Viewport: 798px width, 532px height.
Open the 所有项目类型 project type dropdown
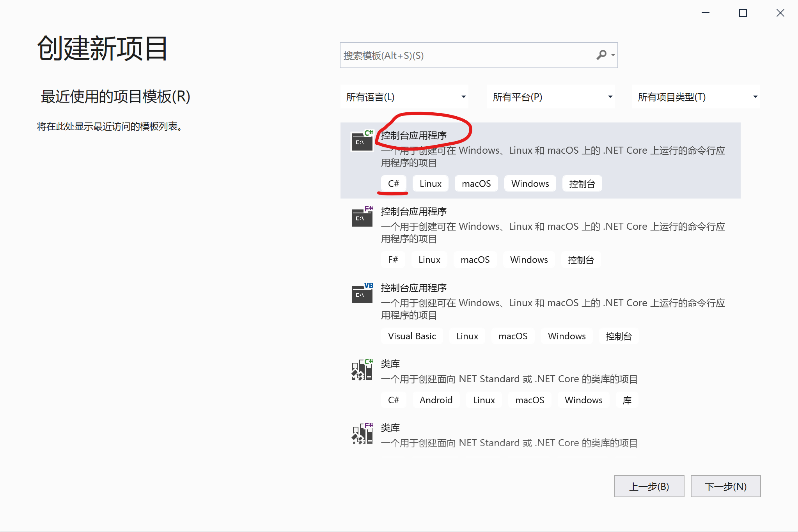696,97
